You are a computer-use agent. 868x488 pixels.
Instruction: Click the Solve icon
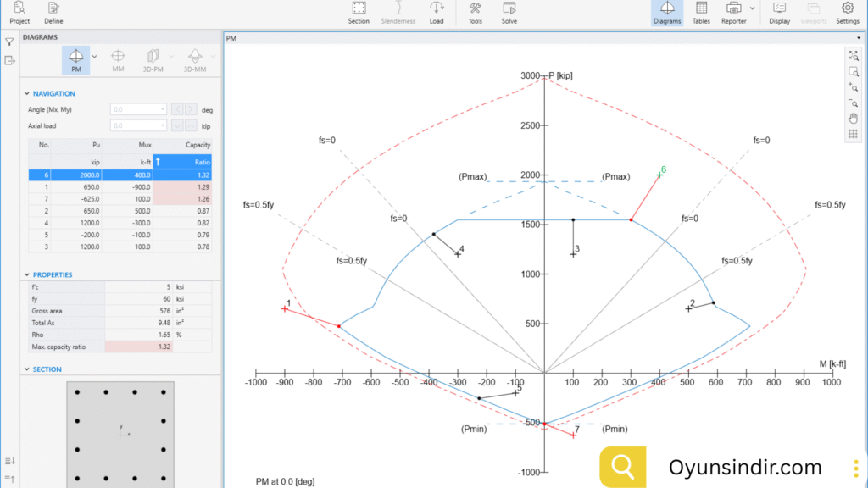click(x=509, y=13)
